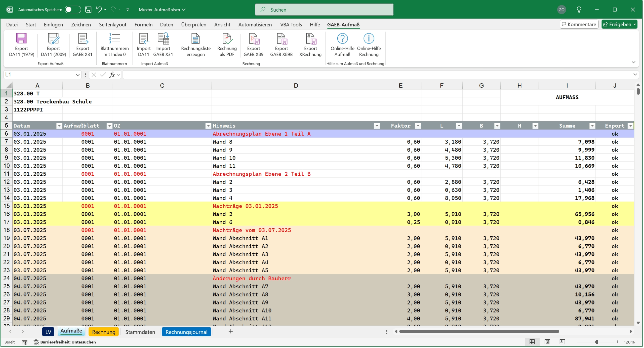Start the Import GAEB X31 function
Screen dimensions: 644x348
[x=163, y=45]
